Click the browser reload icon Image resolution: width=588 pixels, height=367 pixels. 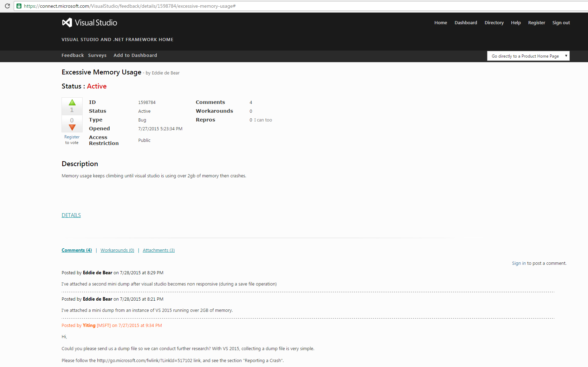[7, 6]
